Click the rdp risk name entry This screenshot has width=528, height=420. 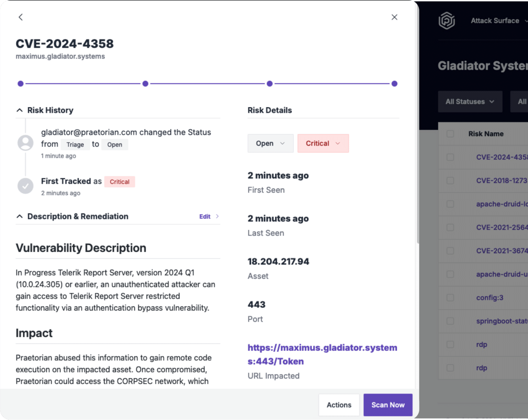click(x=482, y=344)
